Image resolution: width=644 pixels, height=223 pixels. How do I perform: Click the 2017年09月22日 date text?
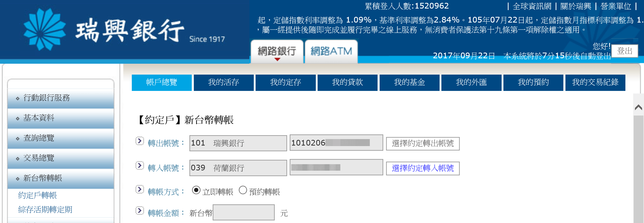[x=464, y=56]
